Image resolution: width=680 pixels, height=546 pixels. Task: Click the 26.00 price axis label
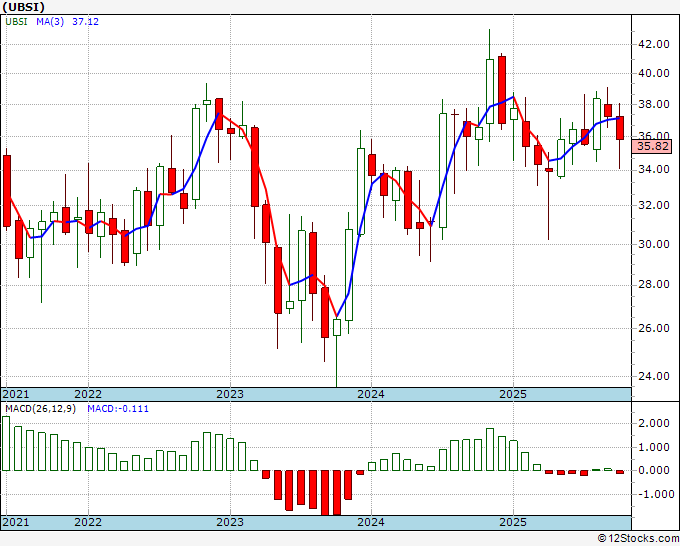click(x=654, y=328)
